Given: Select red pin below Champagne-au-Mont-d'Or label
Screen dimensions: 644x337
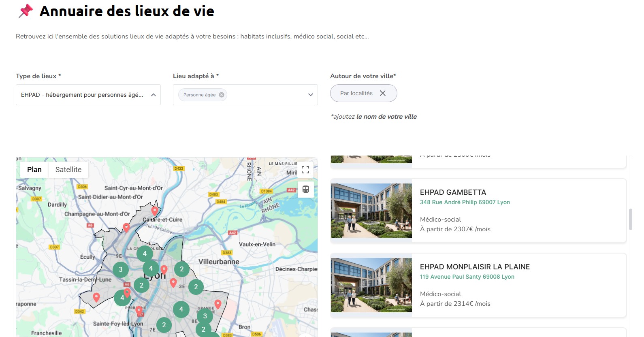Looking at the screenshot, I should (x=126, y=228).
